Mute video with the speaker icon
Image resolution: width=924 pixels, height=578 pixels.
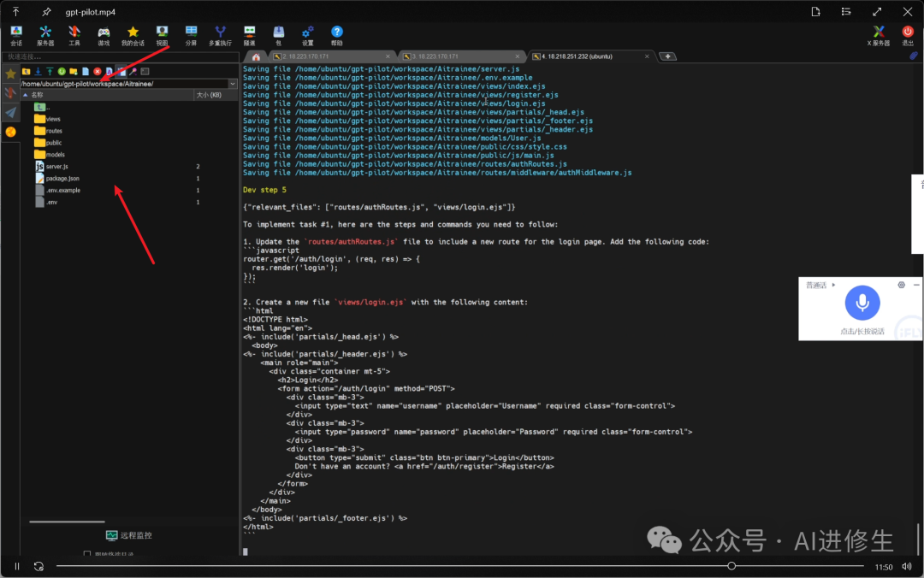coord(906,566)
